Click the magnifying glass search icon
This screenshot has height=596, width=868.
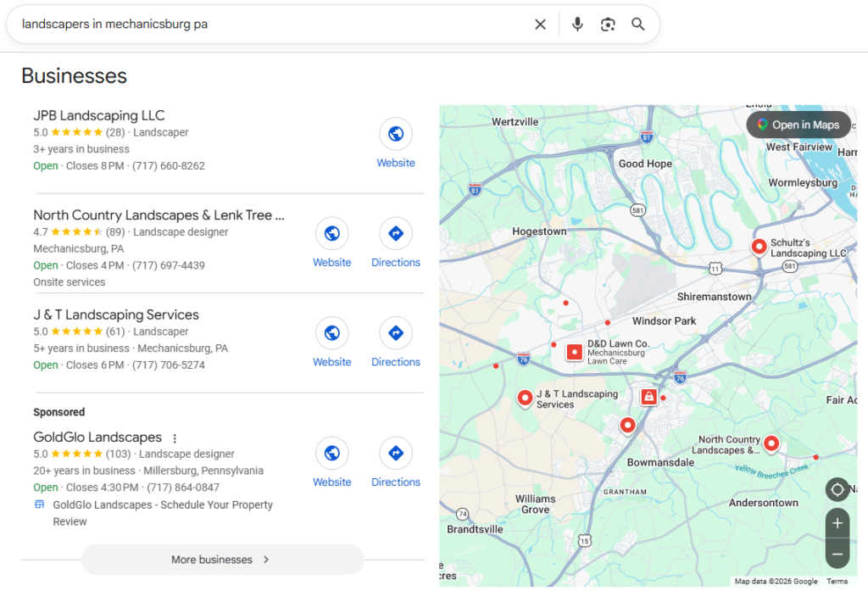(638, 24)
